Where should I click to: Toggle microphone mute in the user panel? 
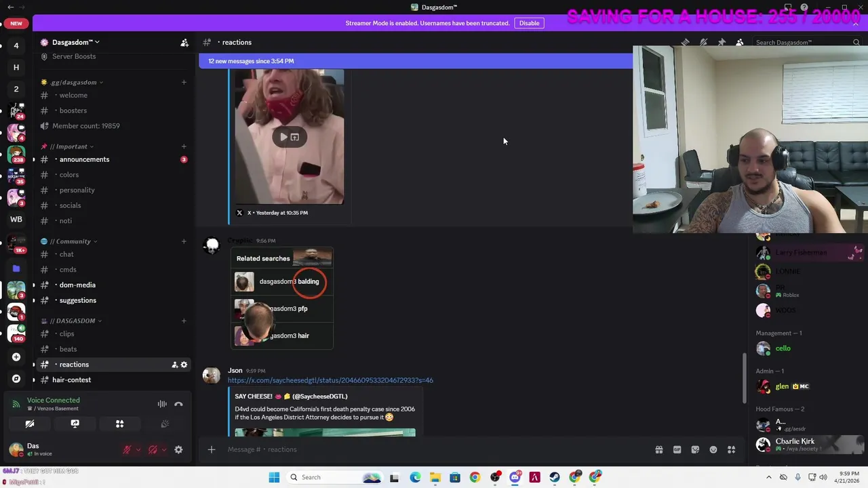point(127,449)
